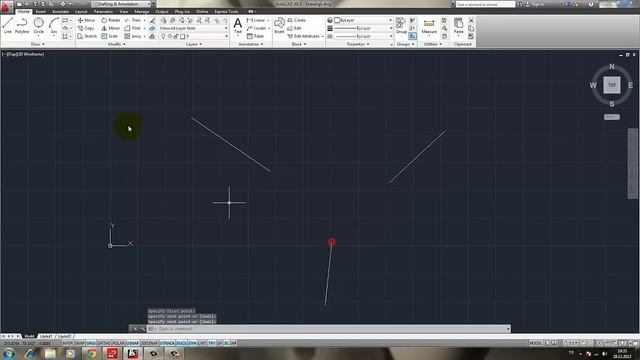Open the ByLayer color dropdown
The image size is (640, 360).
[363, 20]
